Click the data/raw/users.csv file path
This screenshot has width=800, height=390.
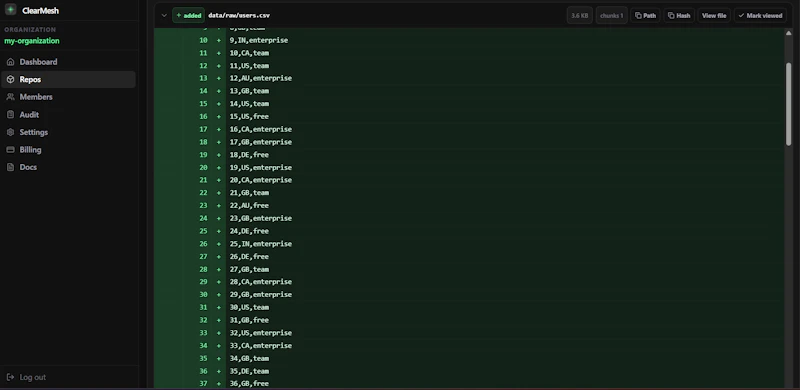point(239,15)
